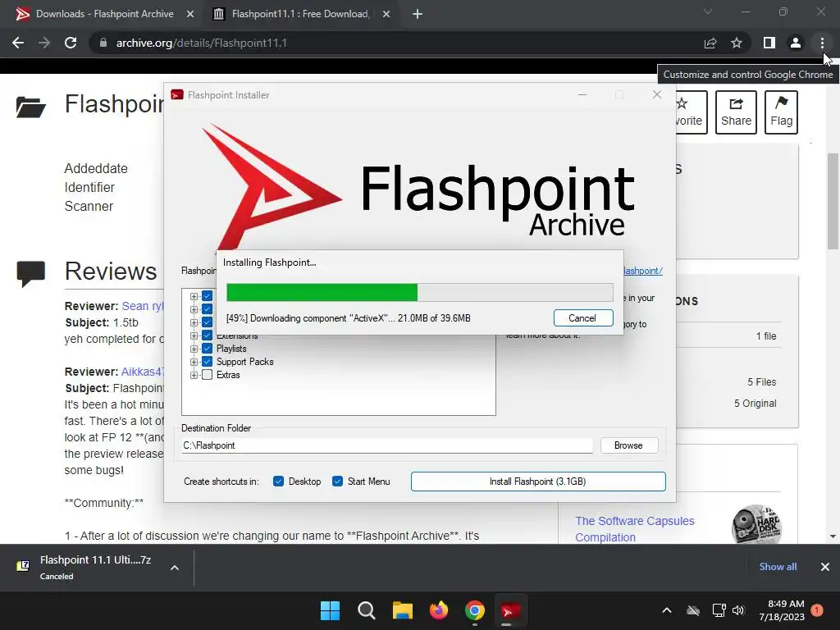Image resolution: width=840 pixels, height=630 pixels.
Task: Open download item options chevron
Action: (x=175, y=568)
